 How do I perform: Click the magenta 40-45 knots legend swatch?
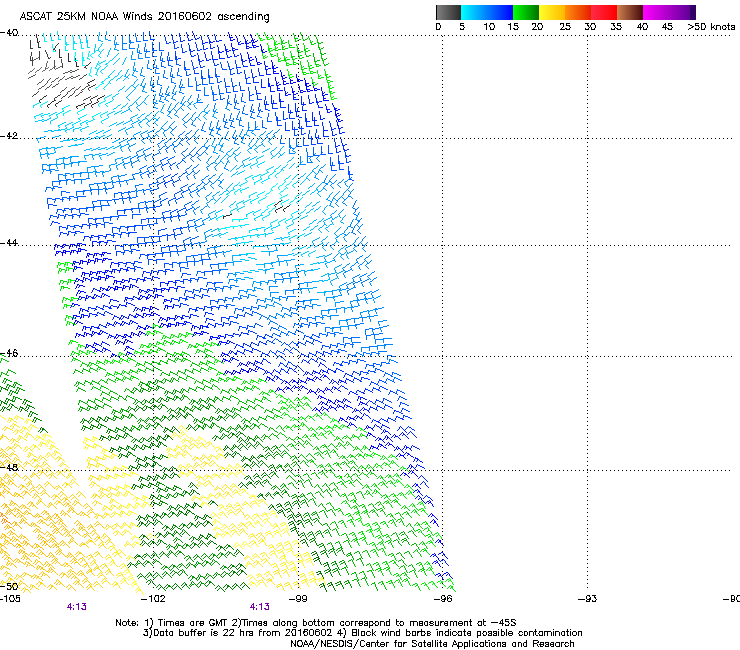tap(656, 12)
